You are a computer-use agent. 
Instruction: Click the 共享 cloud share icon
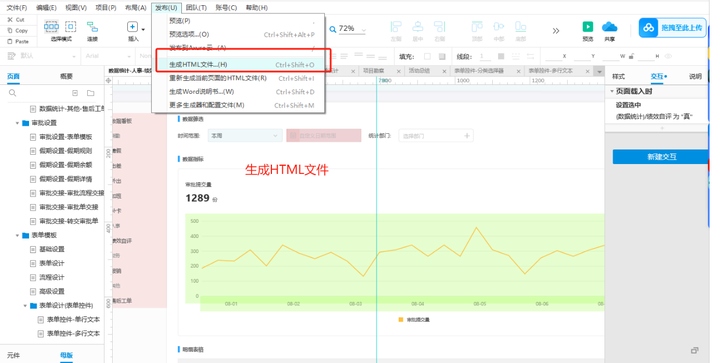click(x=609, y=27)
